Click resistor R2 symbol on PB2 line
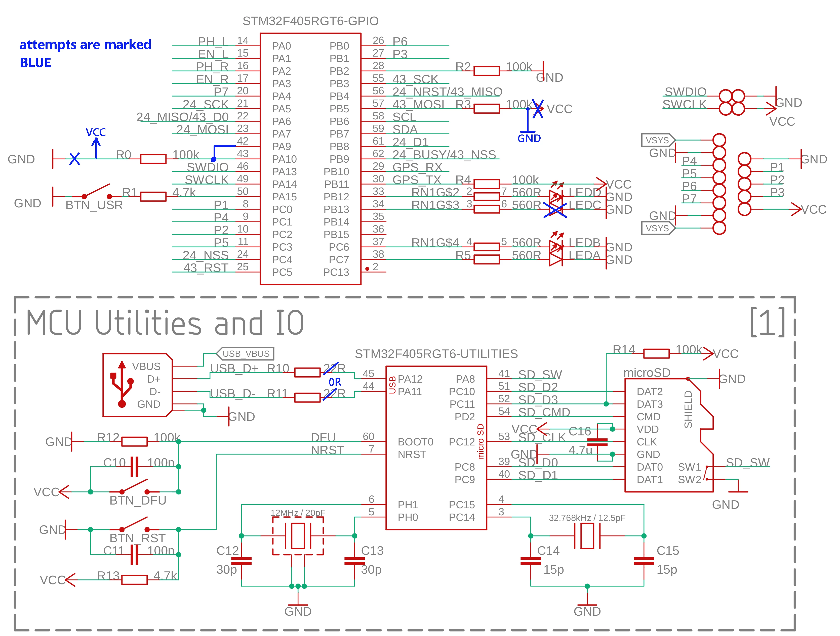 pos(487,71)
